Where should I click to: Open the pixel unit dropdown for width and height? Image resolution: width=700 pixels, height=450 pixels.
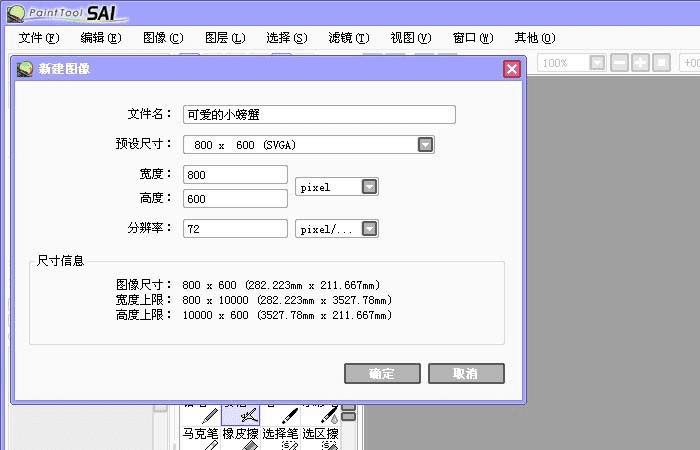pos(369,187)
